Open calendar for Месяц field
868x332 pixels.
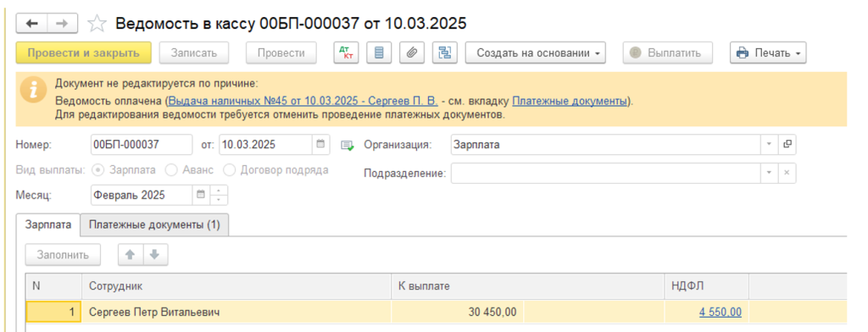pyautogui.click(x=201, y=195)
